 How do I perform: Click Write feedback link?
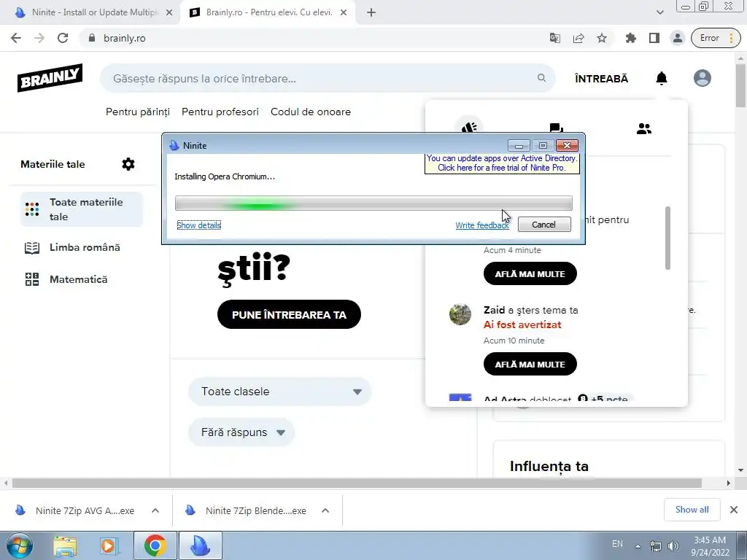pyautogui.click(x=482, y=225)
